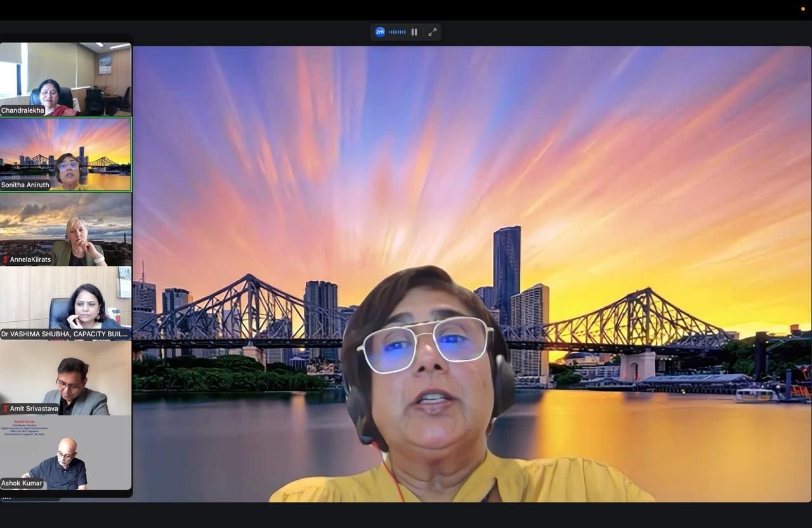Click the orange microphone indicator dot in menu bar
This screenshot has width=812, height=528.
click(x=803, y=8)
